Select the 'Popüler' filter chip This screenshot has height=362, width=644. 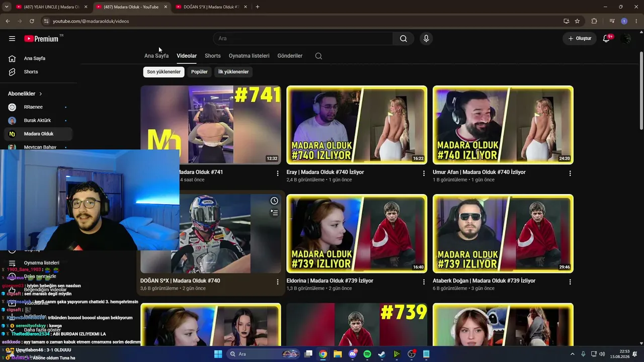pos(199,72)
